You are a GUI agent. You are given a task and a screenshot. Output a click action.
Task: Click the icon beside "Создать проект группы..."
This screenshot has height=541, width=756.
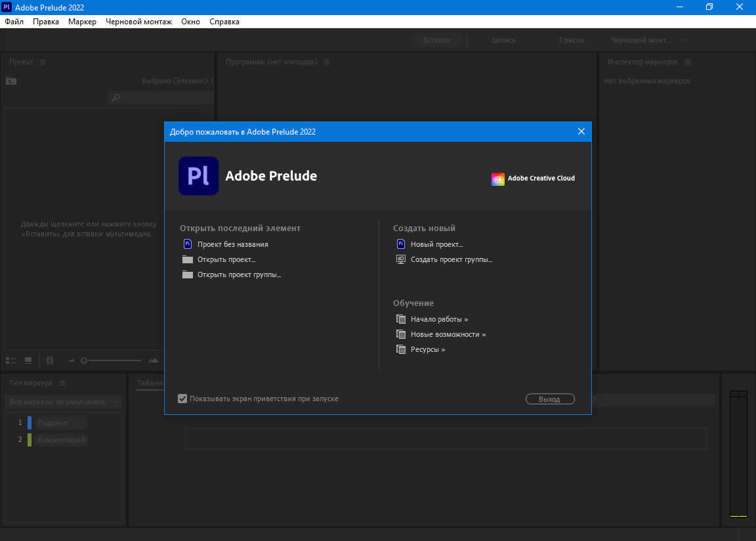click(401, 259)
